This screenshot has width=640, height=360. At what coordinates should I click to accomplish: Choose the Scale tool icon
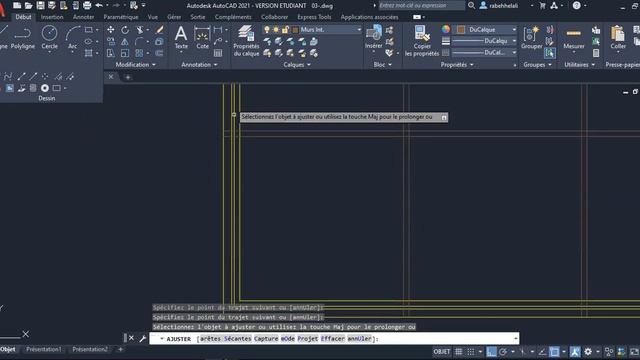pyautogui.click(x=125, y=53)
